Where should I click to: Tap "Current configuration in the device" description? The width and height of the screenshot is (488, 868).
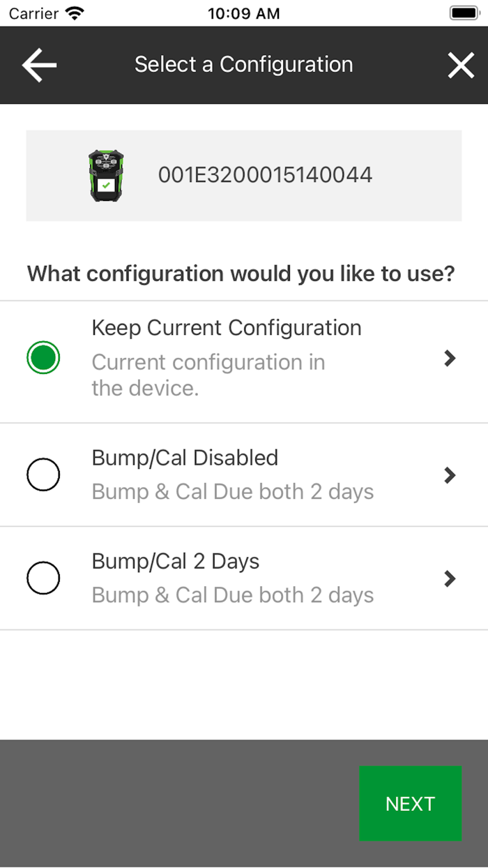coord(208,375)
